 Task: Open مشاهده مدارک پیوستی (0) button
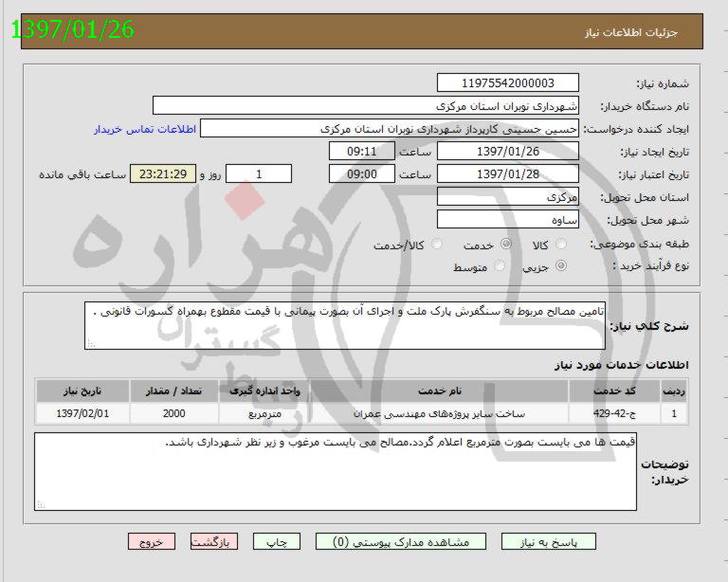click(401, 541)
